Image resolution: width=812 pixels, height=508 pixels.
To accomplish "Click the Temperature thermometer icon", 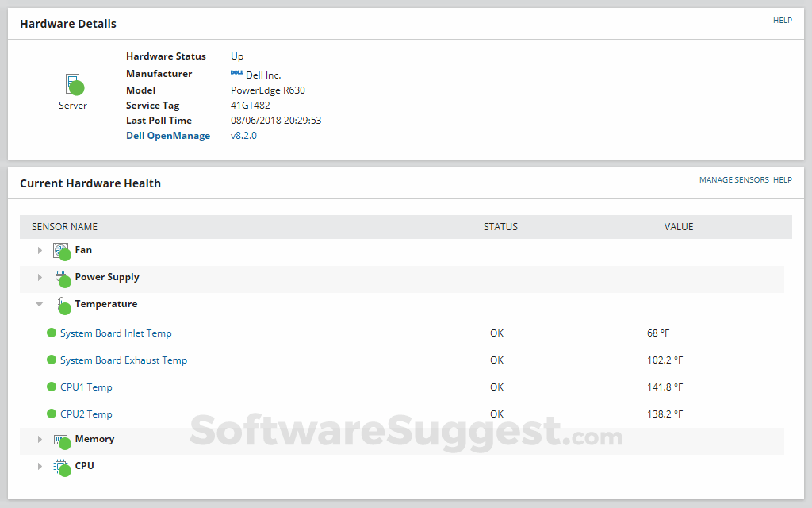I will click(x=63, y=302).
